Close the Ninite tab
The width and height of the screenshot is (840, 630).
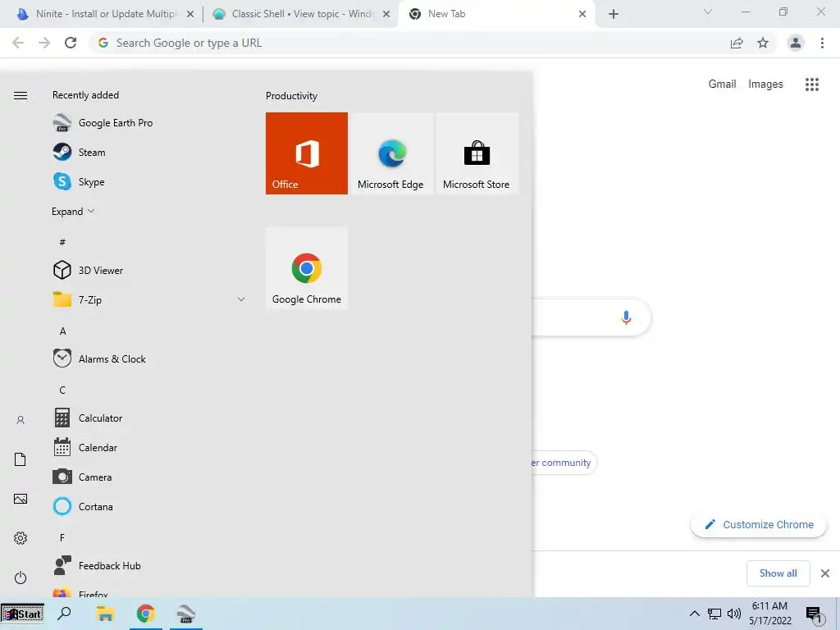point(190,14)
